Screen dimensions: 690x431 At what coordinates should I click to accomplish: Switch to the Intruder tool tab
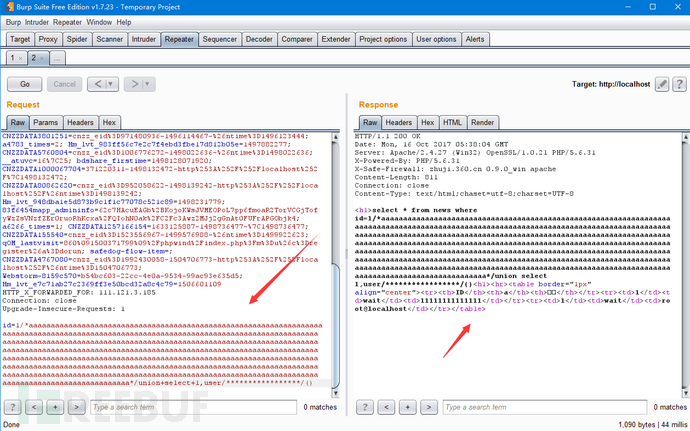144,39
